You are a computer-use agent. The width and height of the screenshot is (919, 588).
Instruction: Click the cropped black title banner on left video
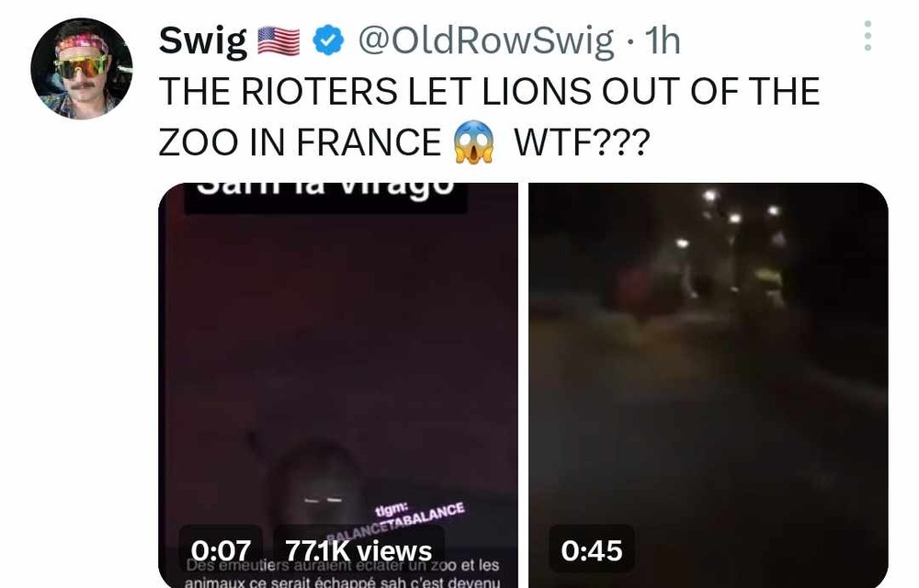tap(326, 197)
